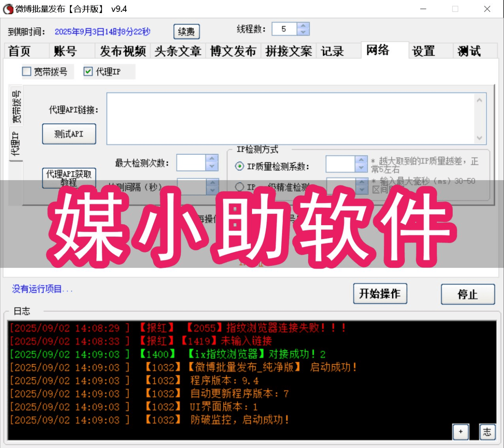
Task: Open the 账号 tab
Action: tap(65, 50)
